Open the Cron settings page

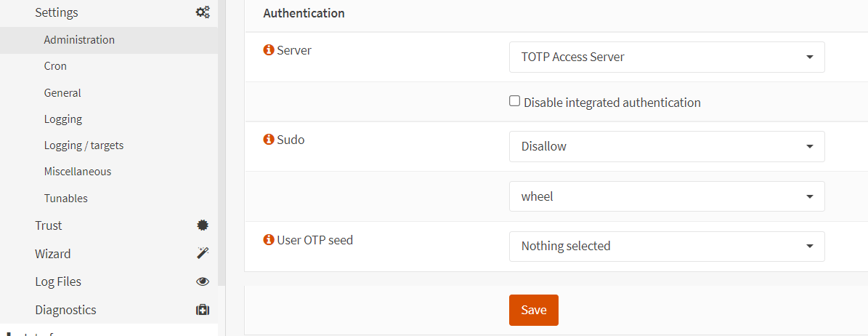(x=55, y=66)
